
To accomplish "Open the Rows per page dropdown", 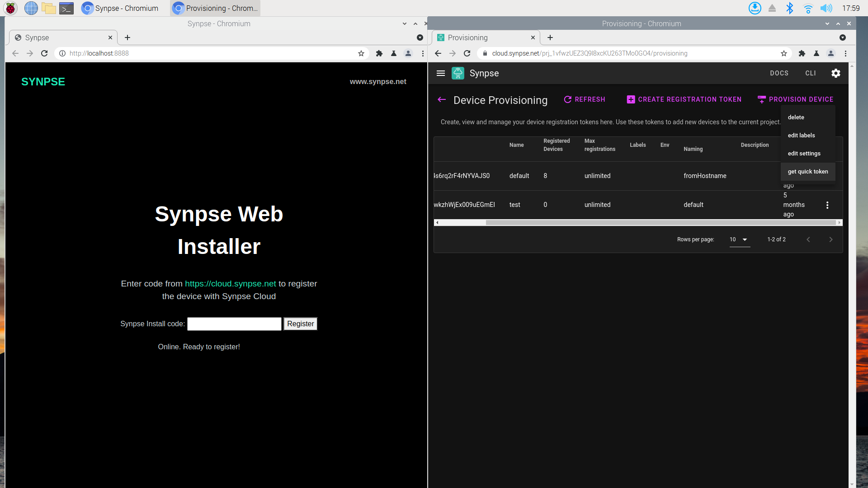I will [739, 239].
